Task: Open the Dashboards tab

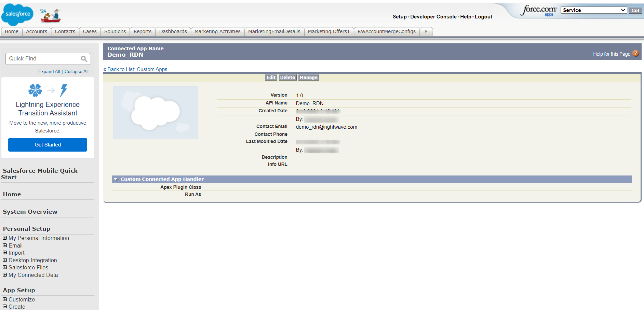Action: click(173, 31)
